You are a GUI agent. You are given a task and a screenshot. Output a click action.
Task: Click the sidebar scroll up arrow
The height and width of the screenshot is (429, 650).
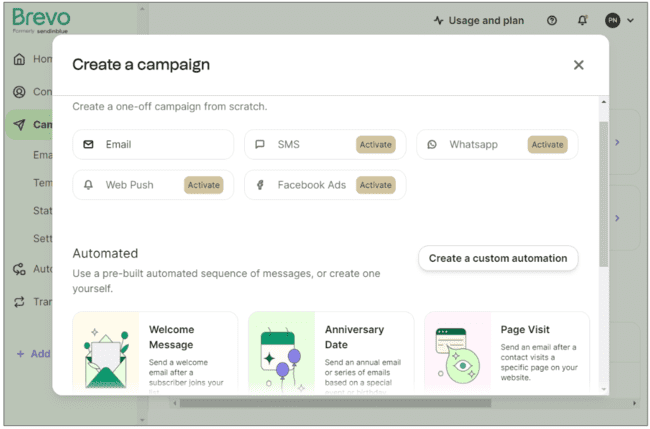point(142,9)
